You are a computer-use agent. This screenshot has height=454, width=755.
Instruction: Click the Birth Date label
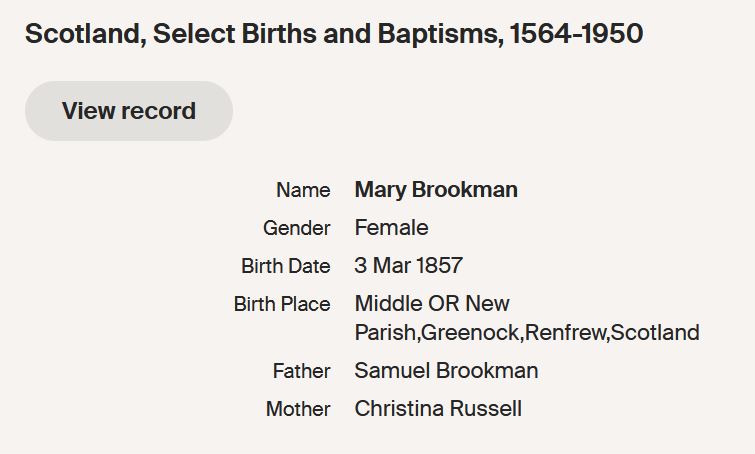pos(285,266)
